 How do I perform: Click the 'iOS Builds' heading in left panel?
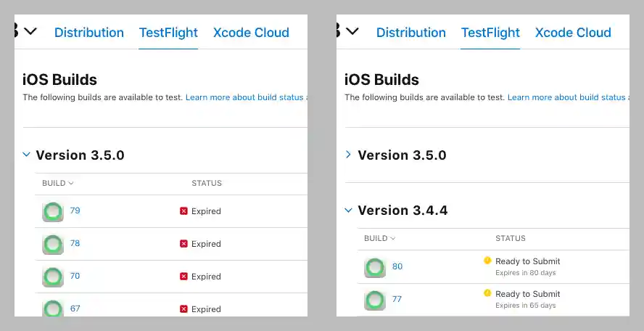[x=60, y=79]
